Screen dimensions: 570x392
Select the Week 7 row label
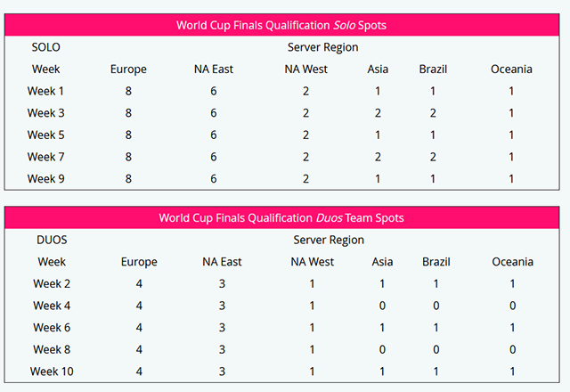coord(45,157)
